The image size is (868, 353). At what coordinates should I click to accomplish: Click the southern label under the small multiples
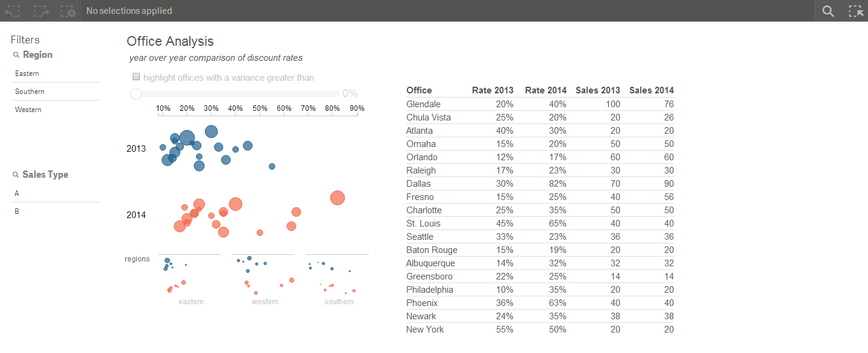click(339, 301)
